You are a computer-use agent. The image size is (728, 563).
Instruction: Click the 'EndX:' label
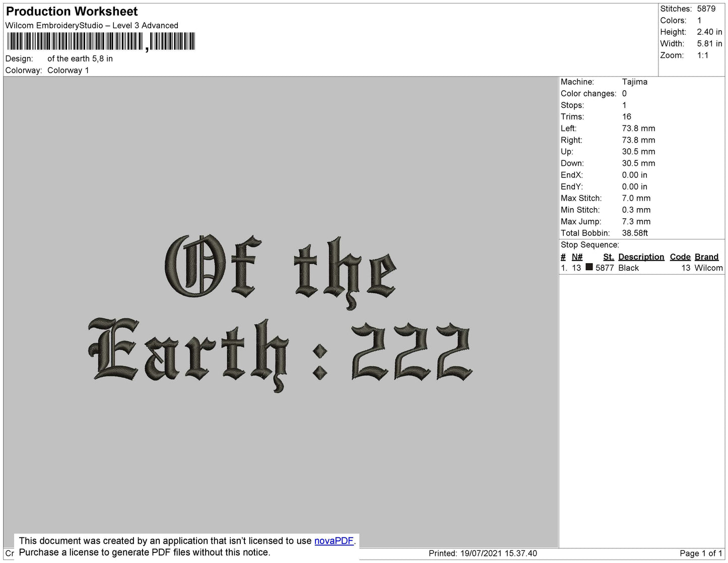click(x=571, y=175)
